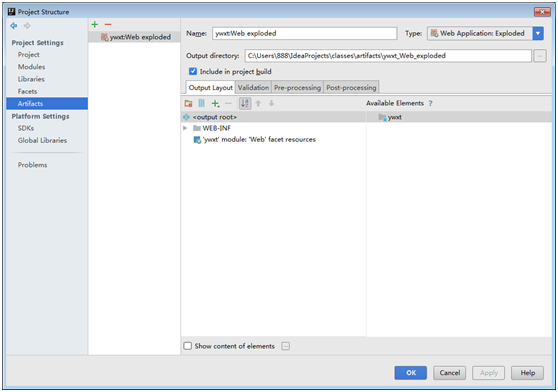Switch to the Validation tab
The height and width of the screenshot is (392, 558).
(x=253, y=88)
